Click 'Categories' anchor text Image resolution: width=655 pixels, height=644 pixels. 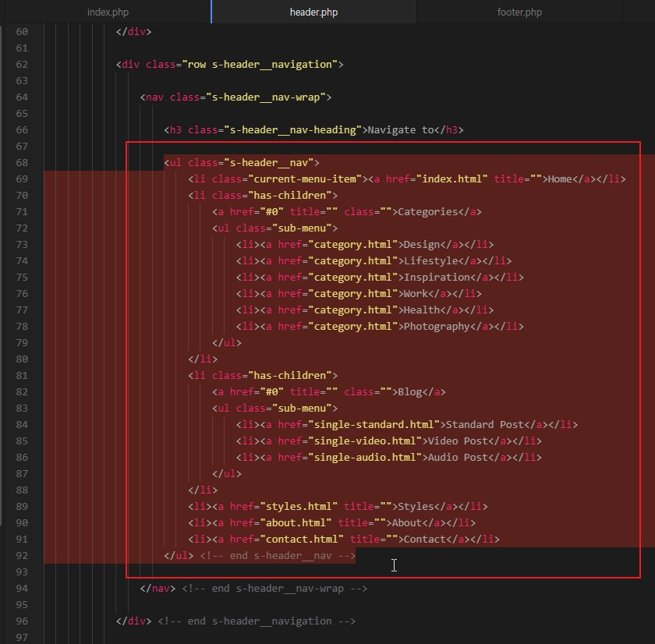(x=428, y=212)
